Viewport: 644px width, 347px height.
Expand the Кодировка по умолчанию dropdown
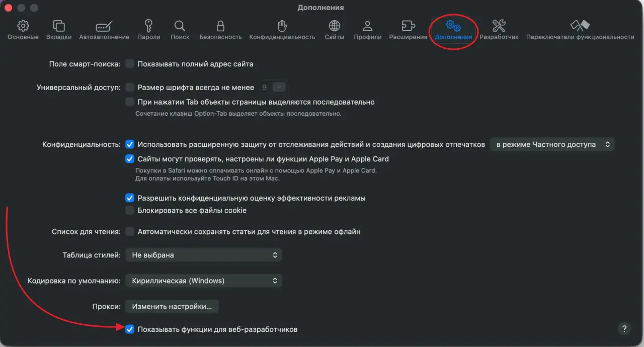pos(203,281)
